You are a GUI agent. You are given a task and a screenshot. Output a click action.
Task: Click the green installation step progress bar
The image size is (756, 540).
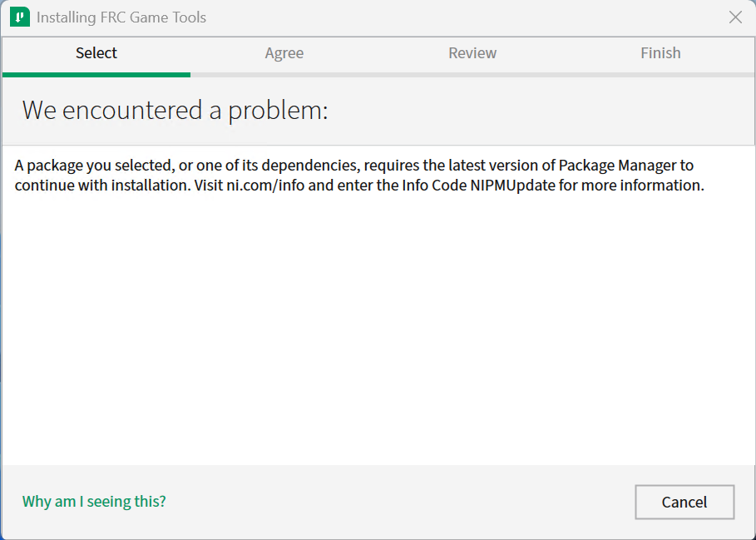96,75
